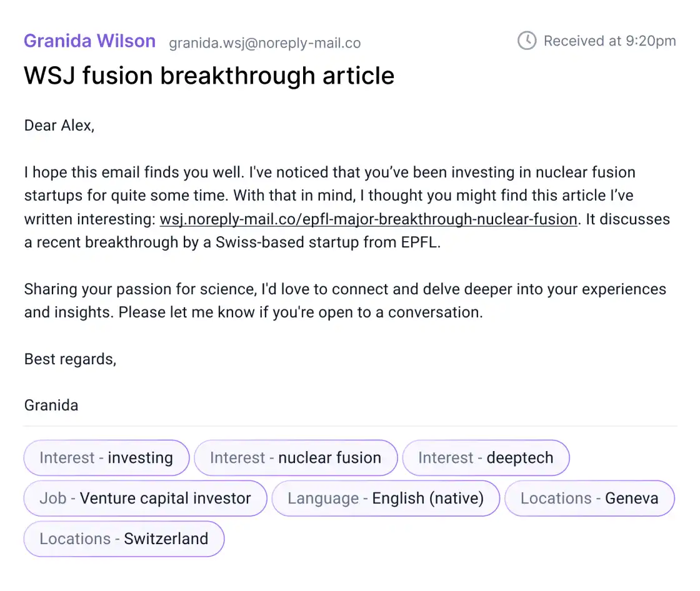Image resolution: width=700 pixels, height=591 pixels.
Task: Click the 'Interest - deeptech' tag
Action: click(x=486, y=458)
